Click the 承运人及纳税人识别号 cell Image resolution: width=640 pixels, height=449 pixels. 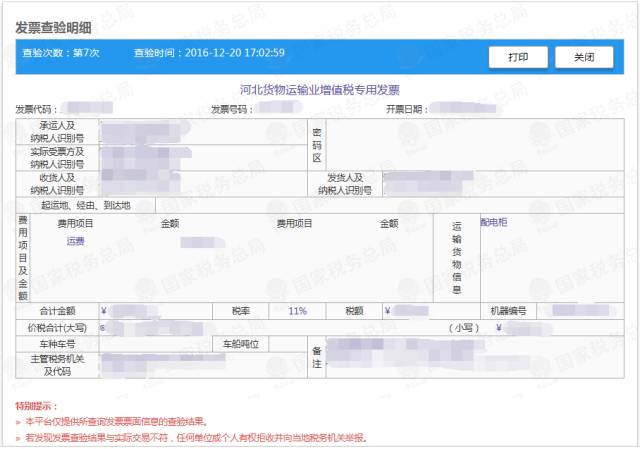point(57,131)
